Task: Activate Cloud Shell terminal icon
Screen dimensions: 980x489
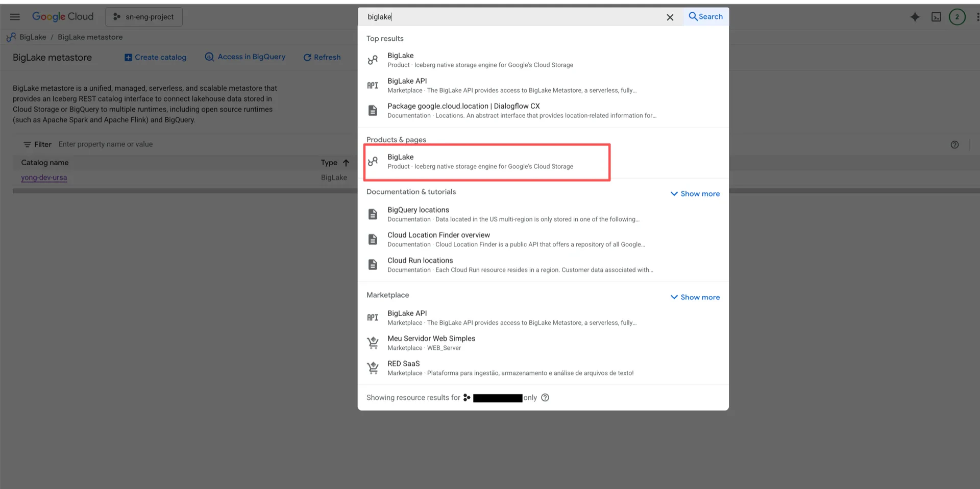Action: 936,17
